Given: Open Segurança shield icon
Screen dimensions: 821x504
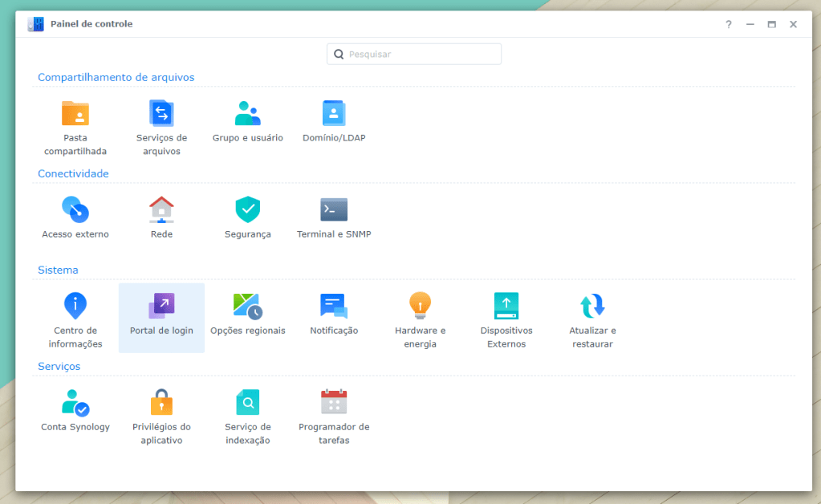Looking at the screenshot, I should click(247, 211).
